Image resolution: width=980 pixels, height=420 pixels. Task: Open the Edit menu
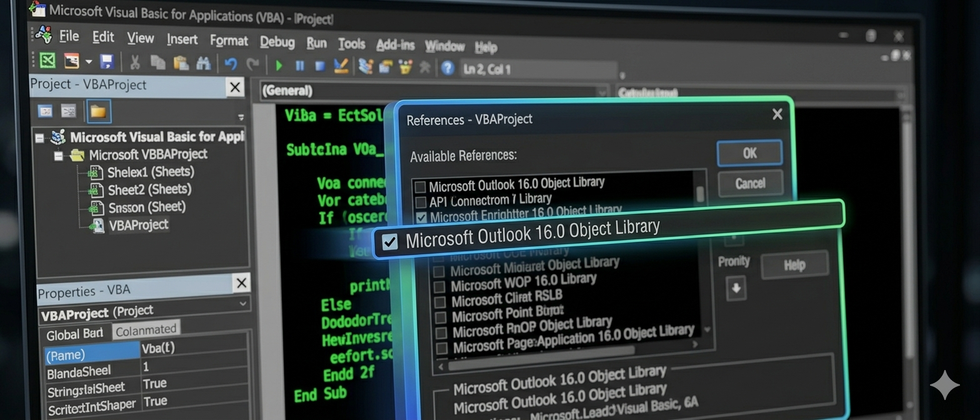click(x=103, y=37)
